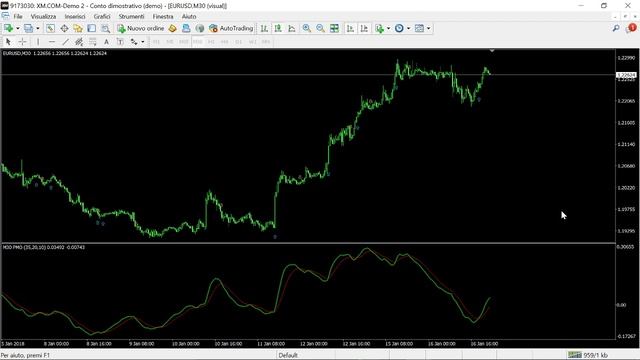
Task: Open the Navigator star-folder icon
Action: point(78,28)
